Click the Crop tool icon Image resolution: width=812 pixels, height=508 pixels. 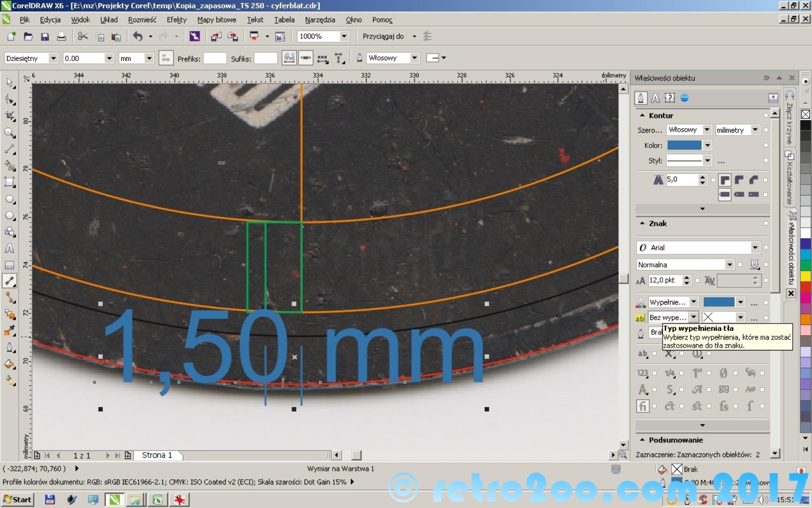click(10, 116)
